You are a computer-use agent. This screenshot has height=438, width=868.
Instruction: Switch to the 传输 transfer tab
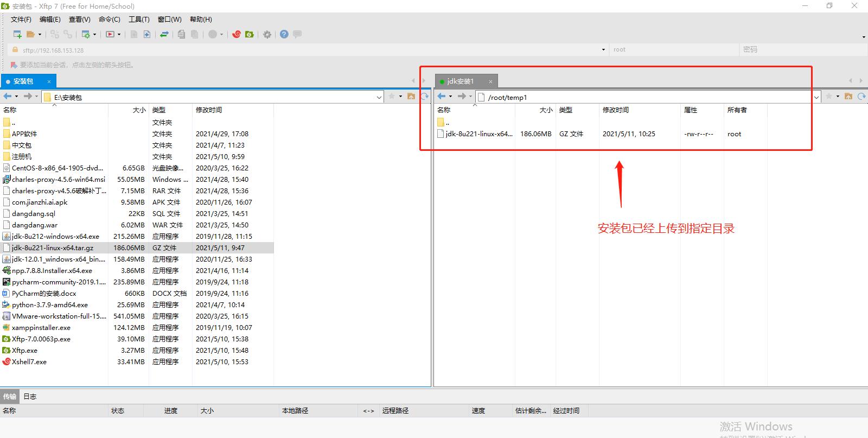click(10, 397)
